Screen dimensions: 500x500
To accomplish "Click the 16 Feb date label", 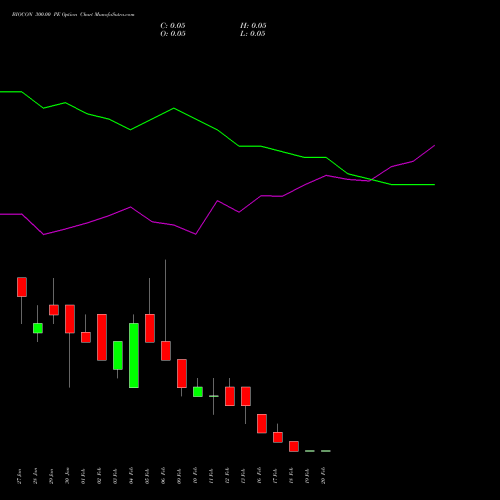I will pyautogui.click(x=259, y=476).
